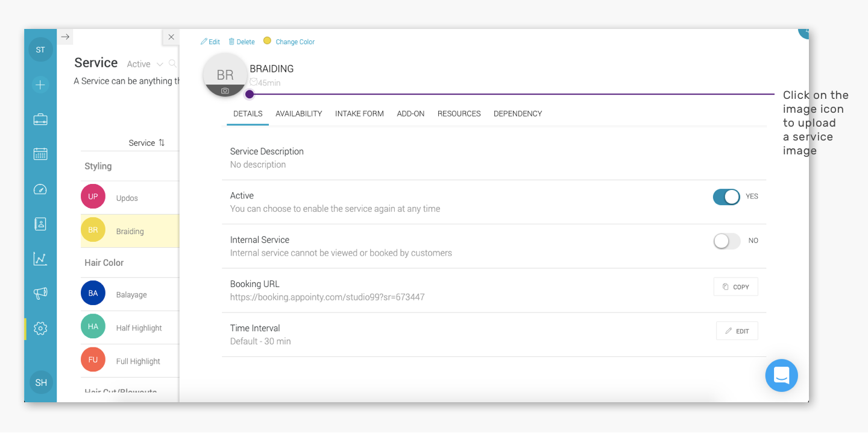Close the service detail panel
The width and height of the screenshot is (868, 433).
171,37
